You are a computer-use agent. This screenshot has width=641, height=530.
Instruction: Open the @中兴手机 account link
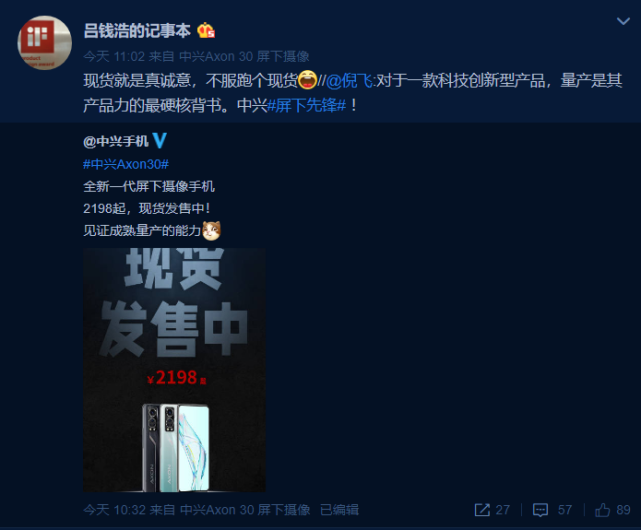point(116,141)
